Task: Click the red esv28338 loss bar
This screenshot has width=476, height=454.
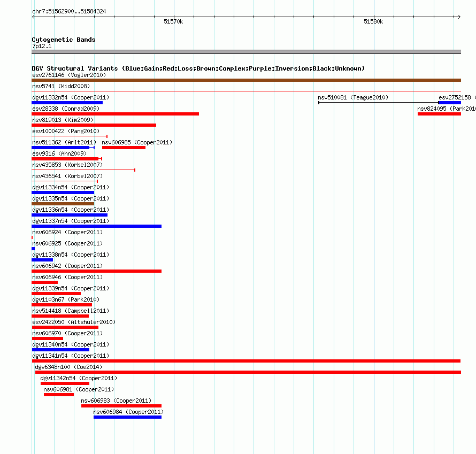Action: click(116, 114)
